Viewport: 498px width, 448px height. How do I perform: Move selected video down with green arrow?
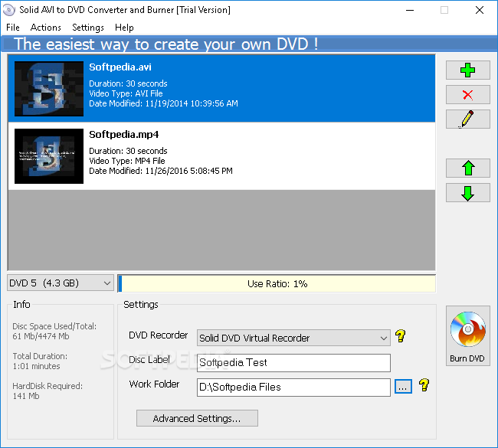(x=468, y=193)
